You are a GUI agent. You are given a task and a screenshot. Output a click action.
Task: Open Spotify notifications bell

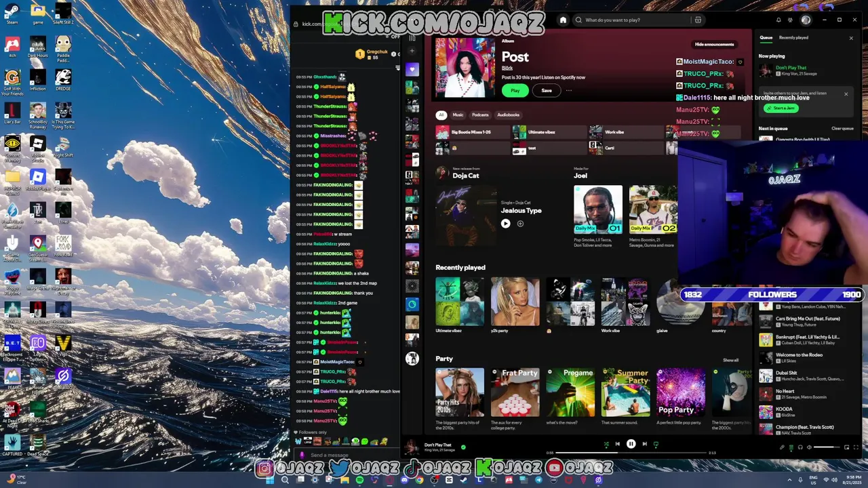coord(778,20)
